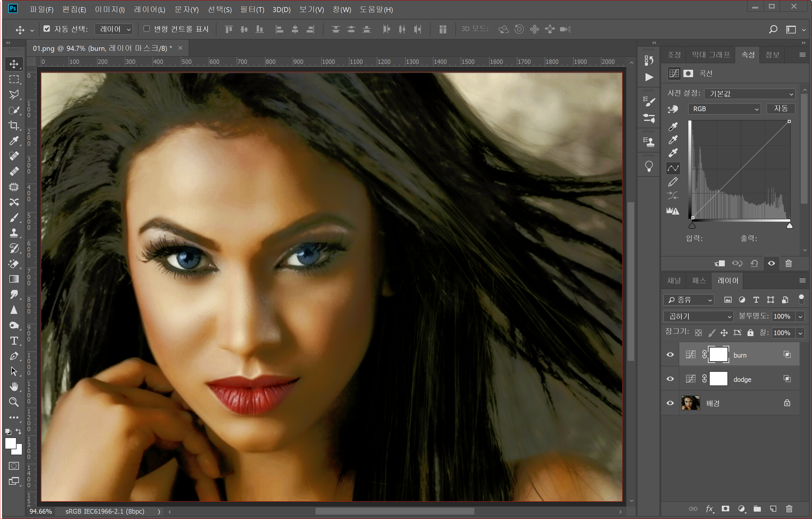Uncheck the 자동 선택 checkbox
The image size is (812, 519).
point(47,29)
